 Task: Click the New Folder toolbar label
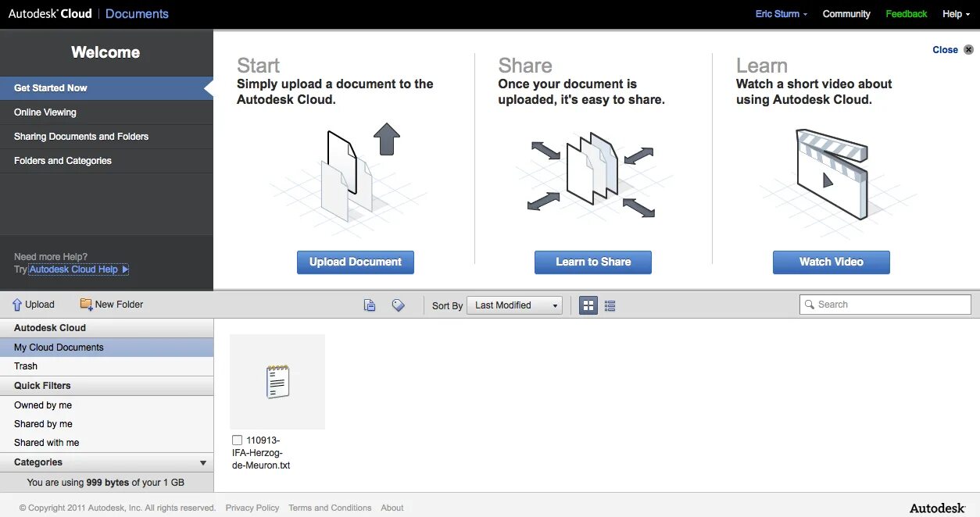(120, 305)
